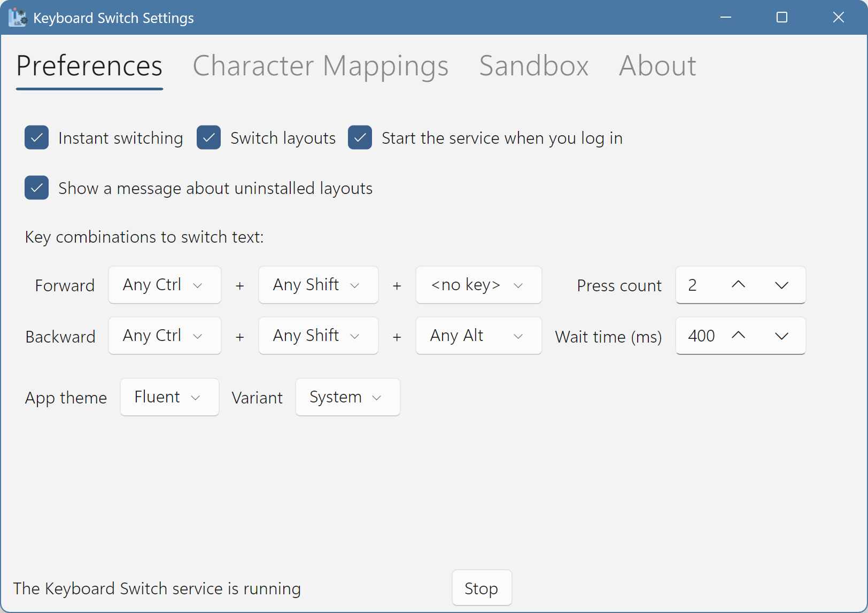Minimize the Keyboard Switch Settings window

click(x=725, y=18)
